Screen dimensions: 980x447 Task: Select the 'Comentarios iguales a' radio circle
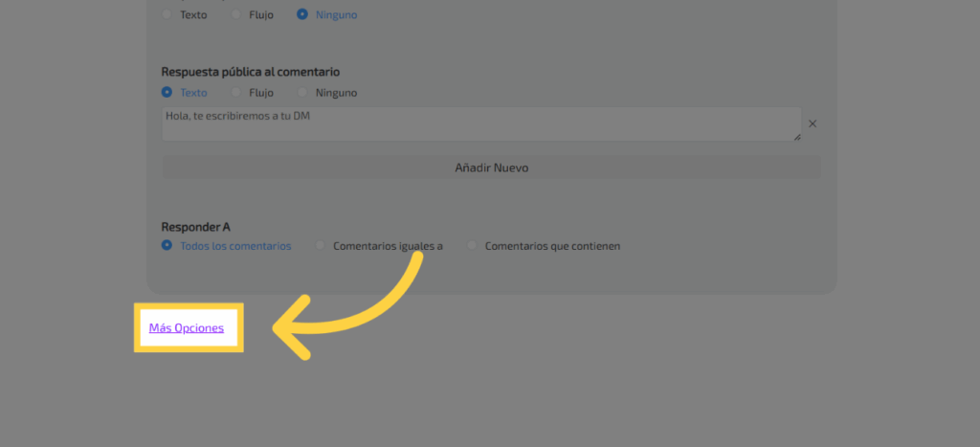click(321, 246)
